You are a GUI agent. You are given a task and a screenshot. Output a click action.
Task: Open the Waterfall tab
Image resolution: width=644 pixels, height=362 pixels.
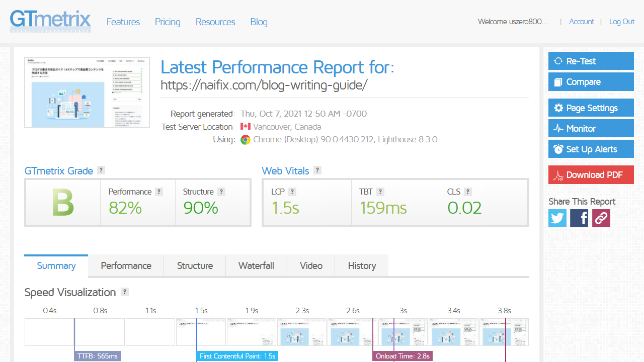(x=256, y=265)
